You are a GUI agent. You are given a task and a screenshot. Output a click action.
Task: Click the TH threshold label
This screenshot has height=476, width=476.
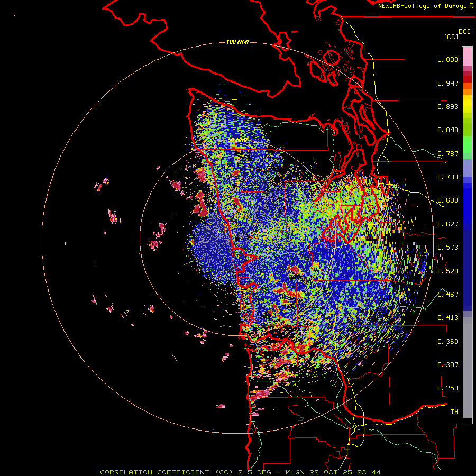pos(454,412)
